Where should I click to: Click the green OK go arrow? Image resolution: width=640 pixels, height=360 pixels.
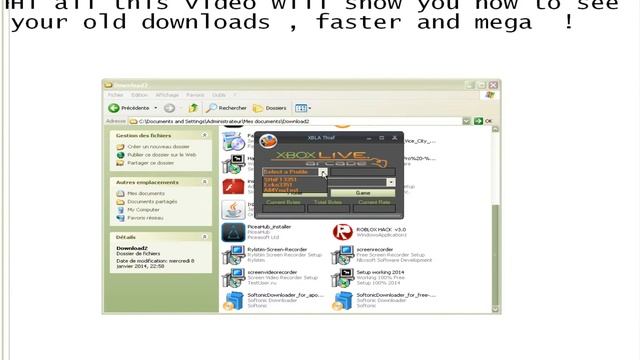478,121
